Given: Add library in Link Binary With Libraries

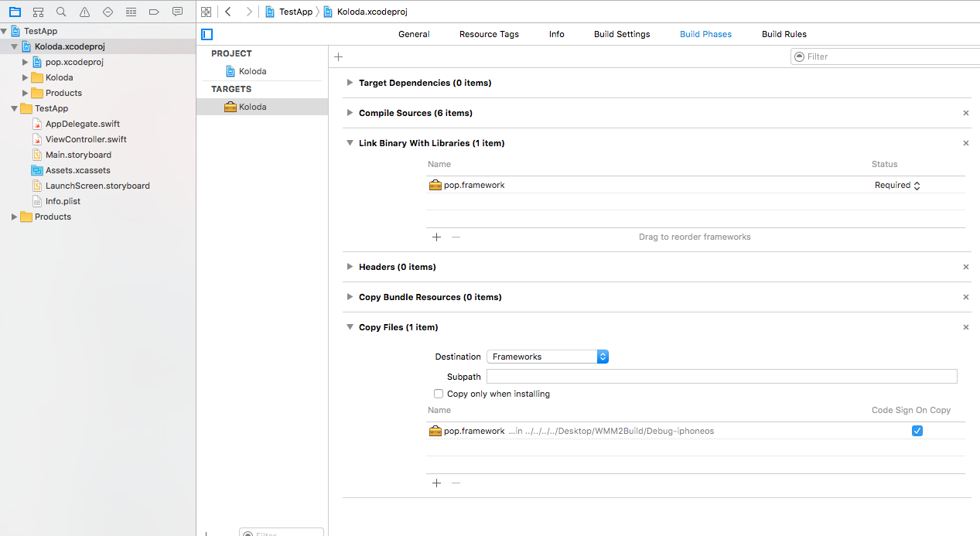Looking at the screenshot, I should click(x=436, y=237).
